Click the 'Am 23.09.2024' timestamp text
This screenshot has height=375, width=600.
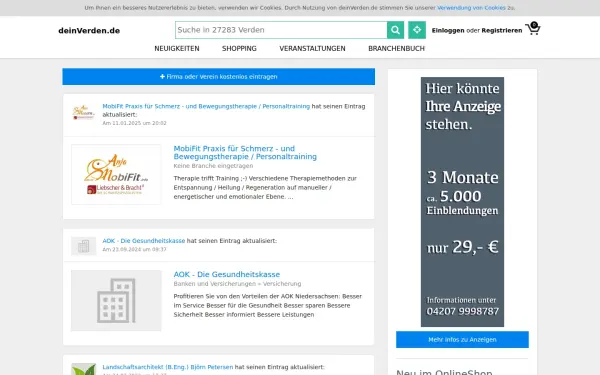pos(134,249)
